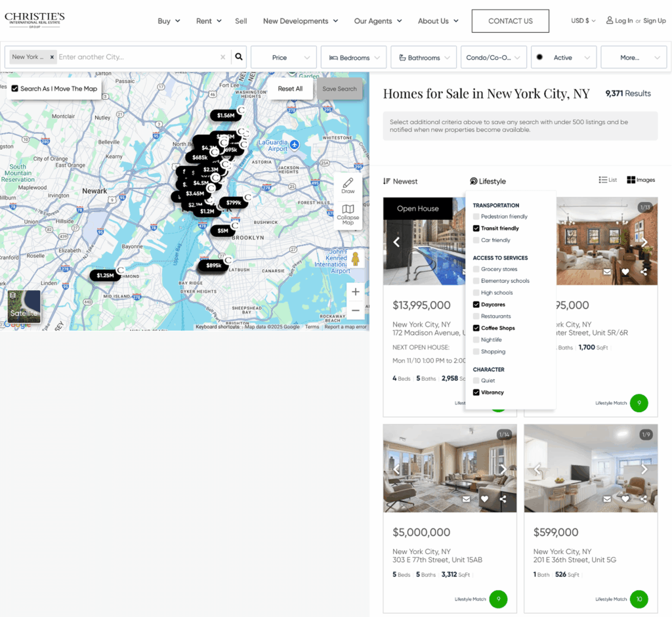The image size is (672, 617).
Task: Favorite the $5,000,000 listing with heart icon
Action: coord(484,499)
